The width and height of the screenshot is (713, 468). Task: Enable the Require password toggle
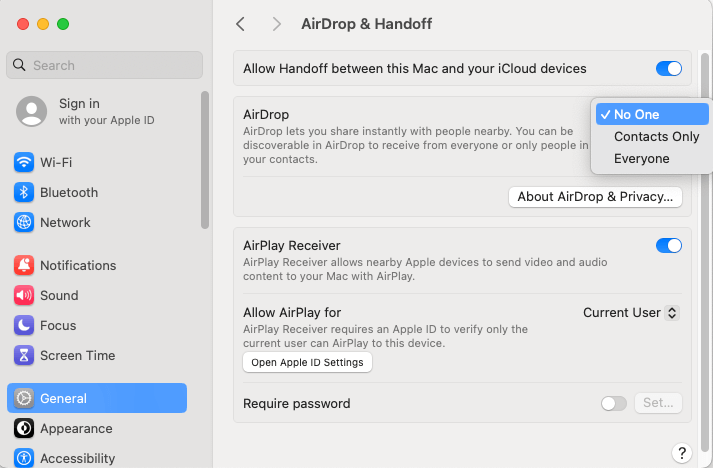click(614, 403)
